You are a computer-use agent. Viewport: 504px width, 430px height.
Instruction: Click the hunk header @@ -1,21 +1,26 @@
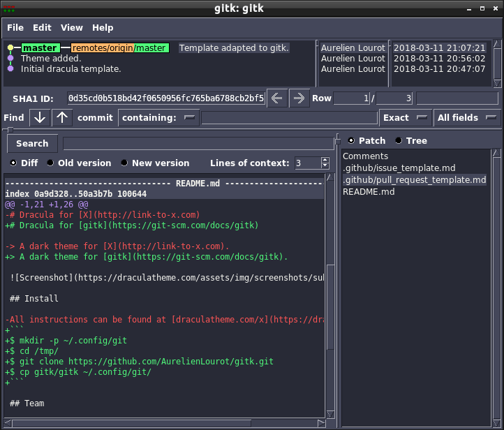[47, 205]
